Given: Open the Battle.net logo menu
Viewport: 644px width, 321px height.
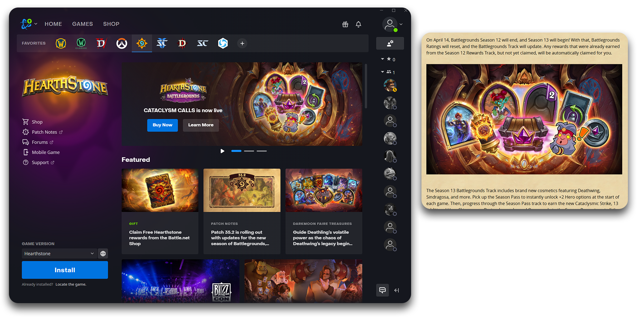Looking at the screenshot, I should (28, 24).
